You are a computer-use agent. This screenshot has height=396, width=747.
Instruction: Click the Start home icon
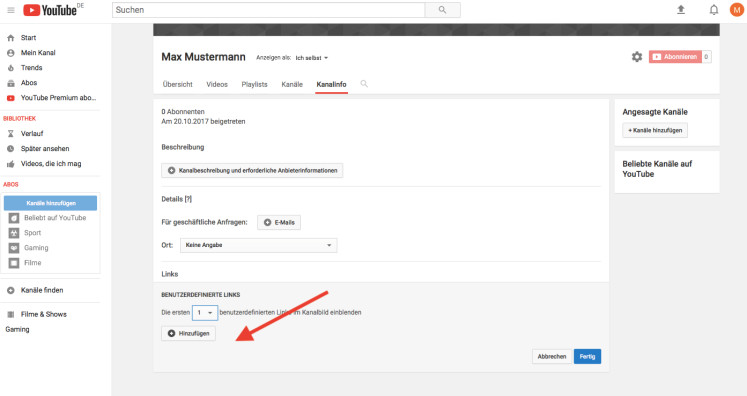(10, 38)
